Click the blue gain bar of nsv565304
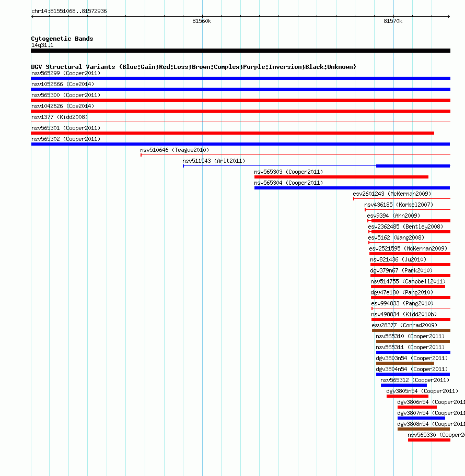Screen dimensions: 465x476 [x=352, y=188]
